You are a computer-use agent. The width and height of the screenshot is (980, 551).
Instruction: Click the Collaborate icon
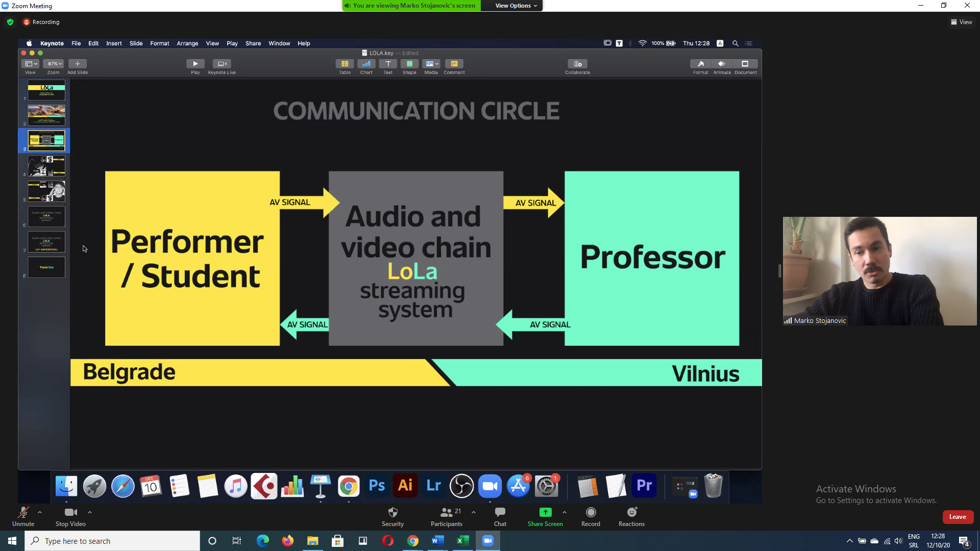click(x=577, y=64)
